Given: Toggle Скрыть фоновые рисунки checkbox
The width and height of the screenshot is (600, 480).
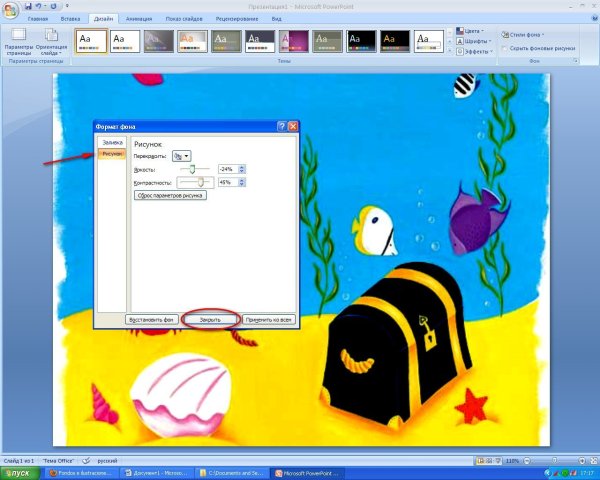Looking at the screenshot, I should [504, 47].
